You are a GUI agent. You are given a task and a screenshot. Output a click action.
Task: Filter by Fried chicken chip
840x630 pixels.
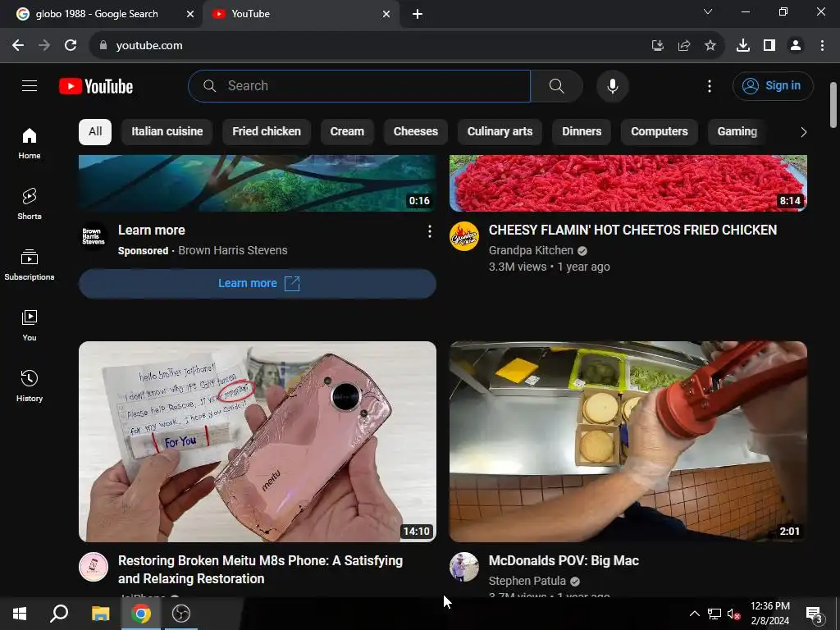[x=267, y=132]
